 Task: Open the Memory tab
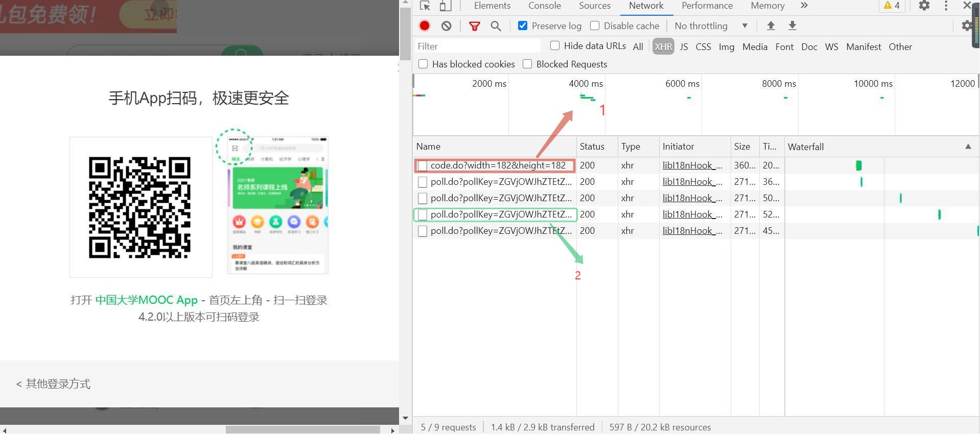(x=767, y=6)
